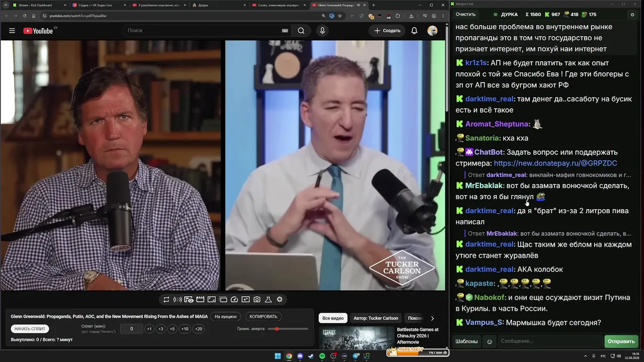Click the browser address bar URL
The image size is (644, 362).
(x=77, y=16)
